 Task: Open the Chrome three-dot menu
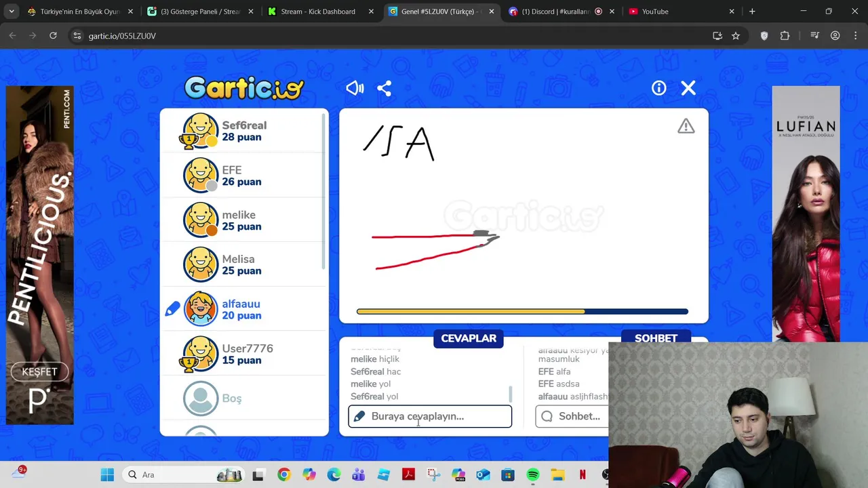pyautogui.click(x=855, y=36)
